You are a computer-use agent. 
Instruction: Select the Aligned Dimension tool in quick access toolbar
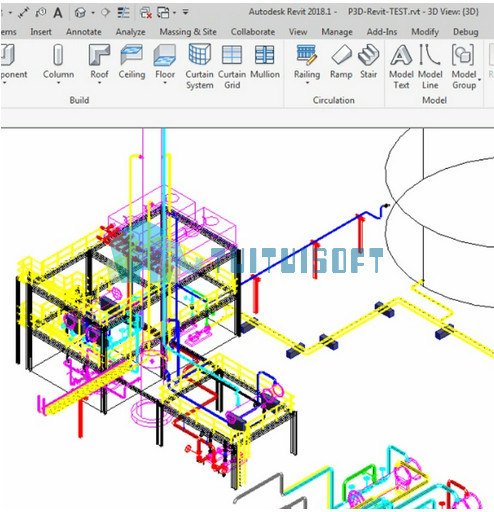[x=24, y=13]
